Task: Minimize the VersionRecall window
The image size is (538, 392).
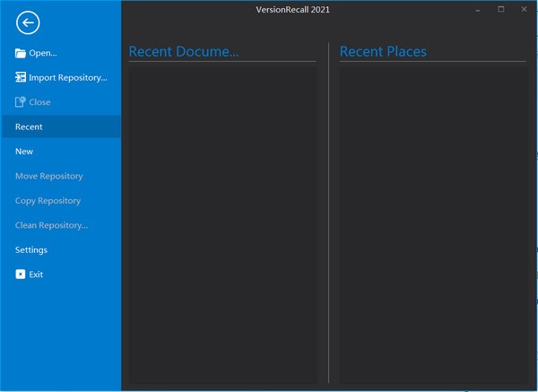Action: (477, 9)
